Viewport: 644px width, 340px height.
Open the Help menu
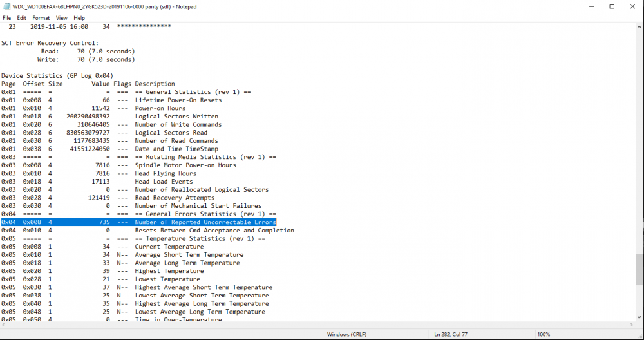click(x=79, y=18)
